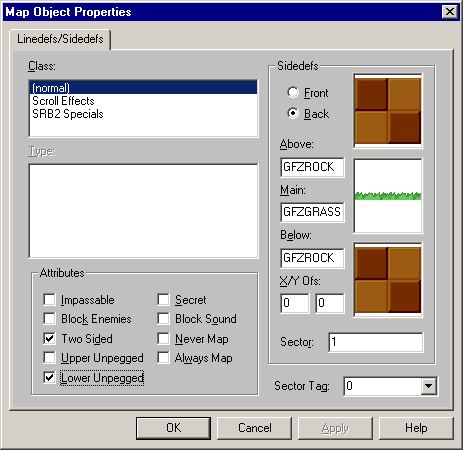Enable the Block Sound checkbox
The width and height of the screenshot is (463, 450).
pyautogui.click(x=163, y=319)
